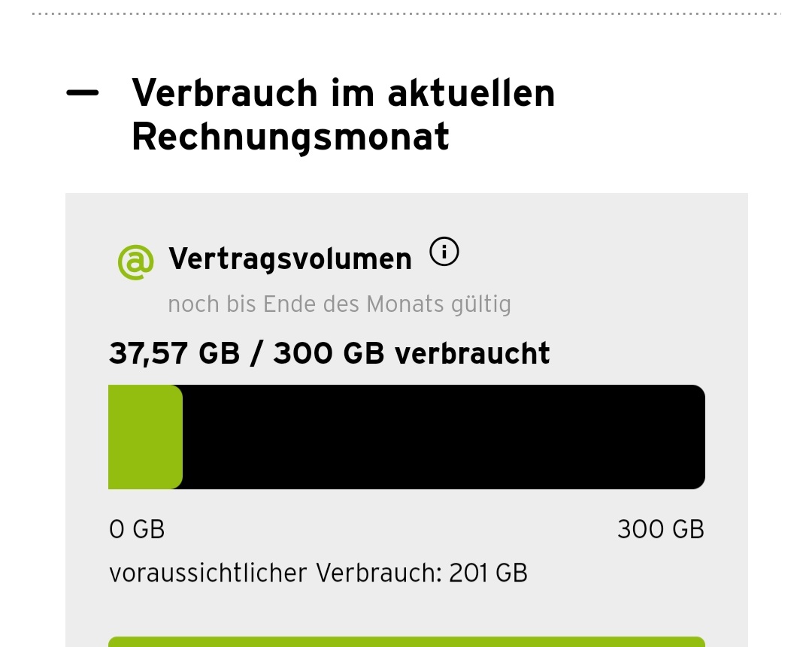Click the "300 GB verbraucht" total text

click(411, 353)
